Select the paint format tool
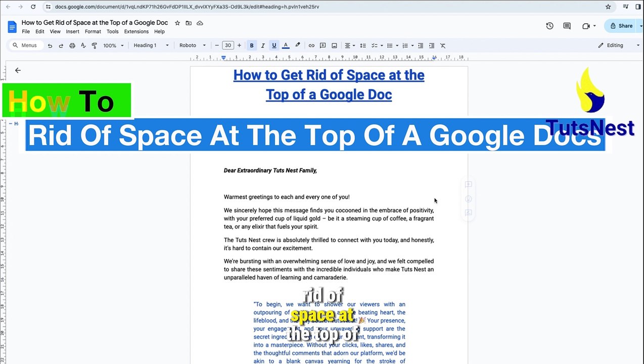Viewport: 644px width, 364px height. coord(95,45)
